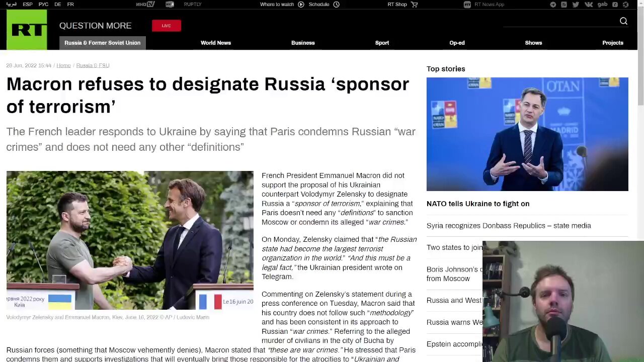This screenshot has width=644, height=362.
Task: Go to the Shows section
Action: [533, 43]
